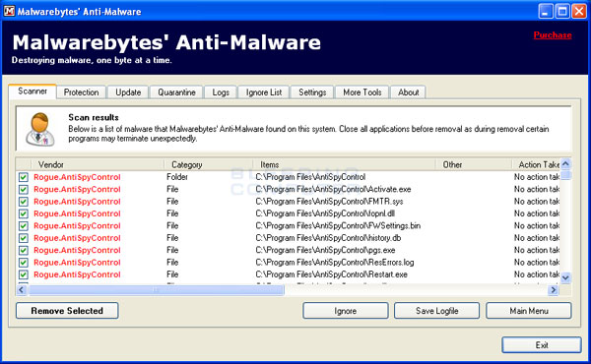Maximize the Malwarebytes window
The width and height of the screenshot is (591, 364).
point(562,11)
